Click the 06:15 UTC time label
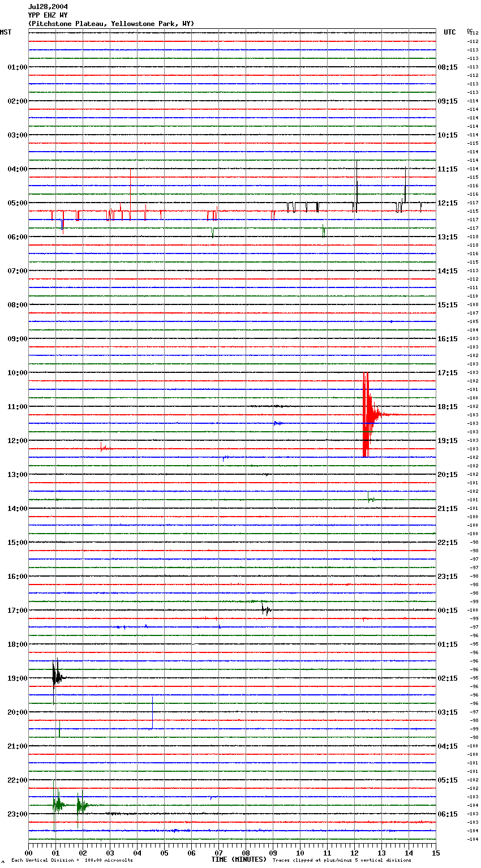This screenshot has width=481, height=868. (x=448, y=814)
